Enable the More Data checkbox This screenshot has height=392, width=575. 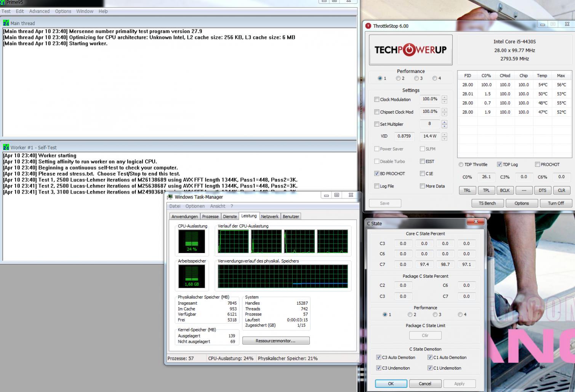(x=422, y=186)
